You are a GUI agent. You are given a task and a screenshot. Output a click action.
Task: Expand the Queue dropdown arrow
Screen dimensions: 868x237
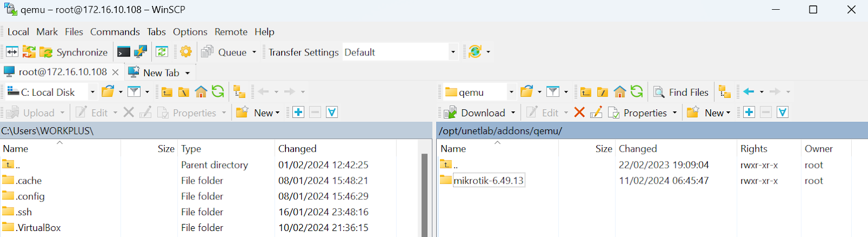coord(254,52)
